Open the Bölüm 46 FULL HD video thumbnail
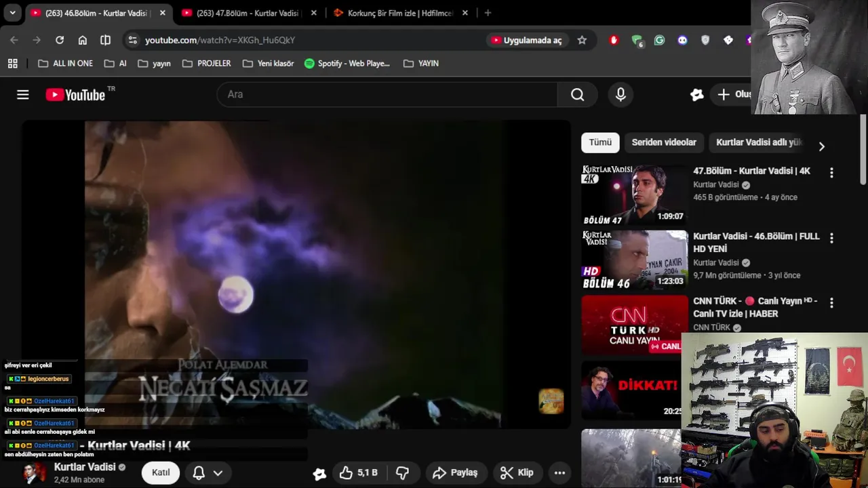 [x=635, y=260]
